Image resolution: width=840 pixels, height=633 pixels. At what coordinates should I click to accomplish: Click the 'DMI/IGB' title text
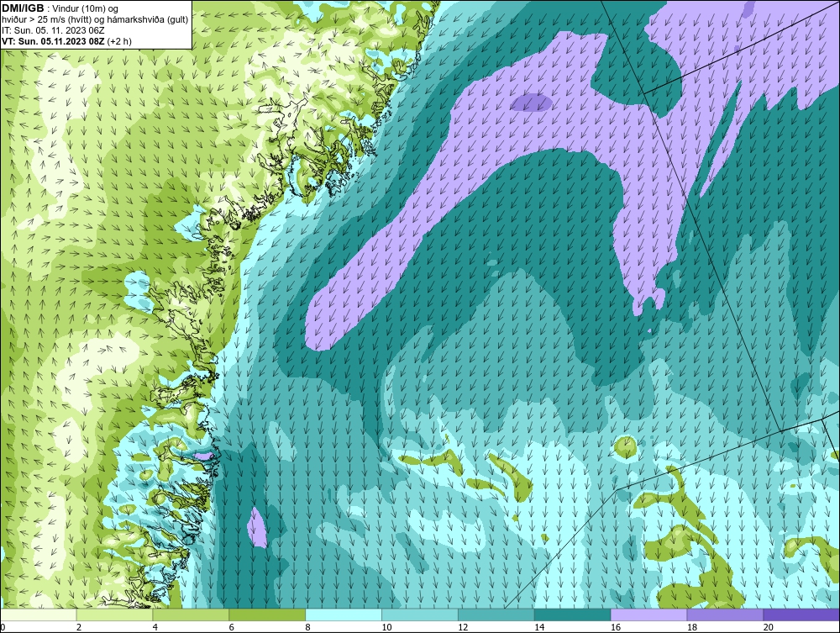(23, 8)
